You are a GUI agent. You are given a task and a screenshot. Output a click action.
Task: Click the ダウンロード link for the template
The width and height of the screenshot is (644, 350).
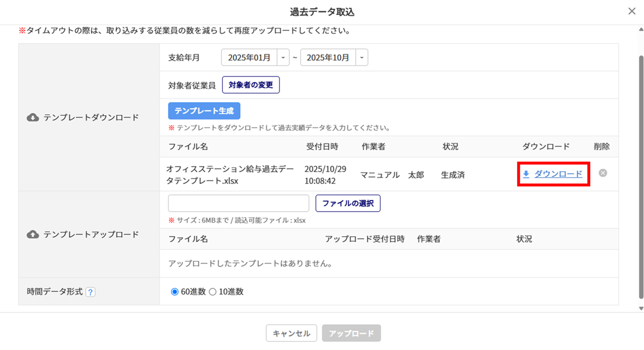click(x=558, y=174)
